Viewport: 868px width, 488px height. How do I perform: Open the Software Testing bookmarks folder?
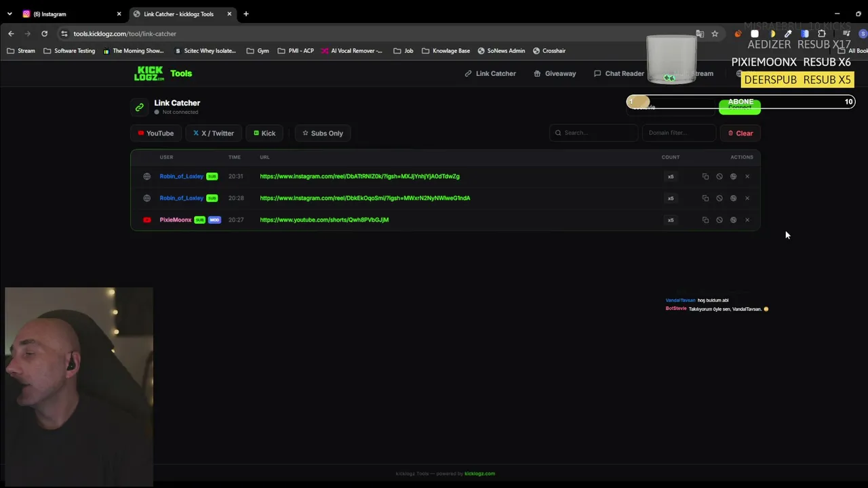pyautogui.click(x=69, y=51)
